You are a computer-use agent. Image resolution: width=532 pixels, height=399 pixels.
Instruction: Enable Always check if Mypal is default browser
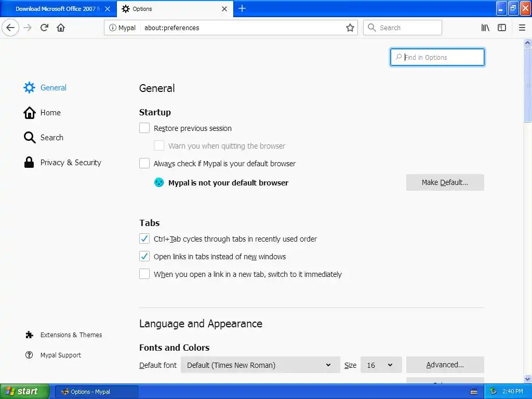pos(144,163)
